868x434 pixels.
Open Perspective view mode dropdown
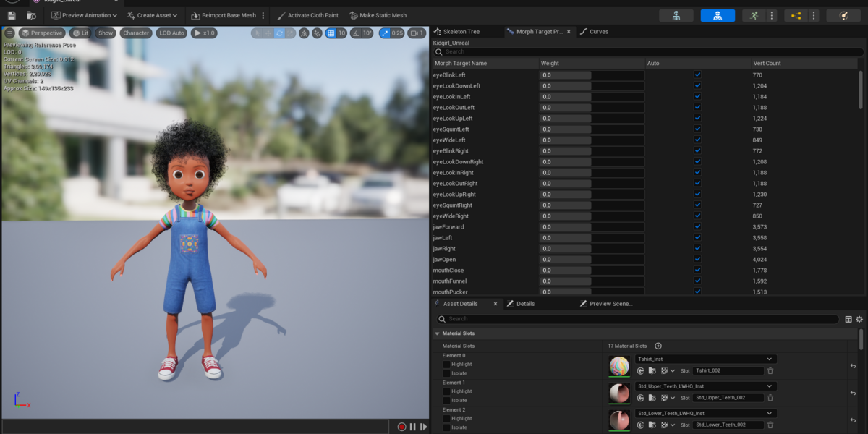pyautogui.click(x=42, y=33)
